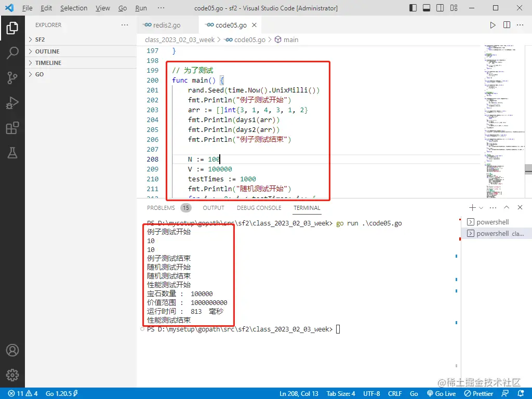Viewport: 532px width, 399px height.
Task: Open the terminal launch profile dropdown arrow
Action: [481, 208]
